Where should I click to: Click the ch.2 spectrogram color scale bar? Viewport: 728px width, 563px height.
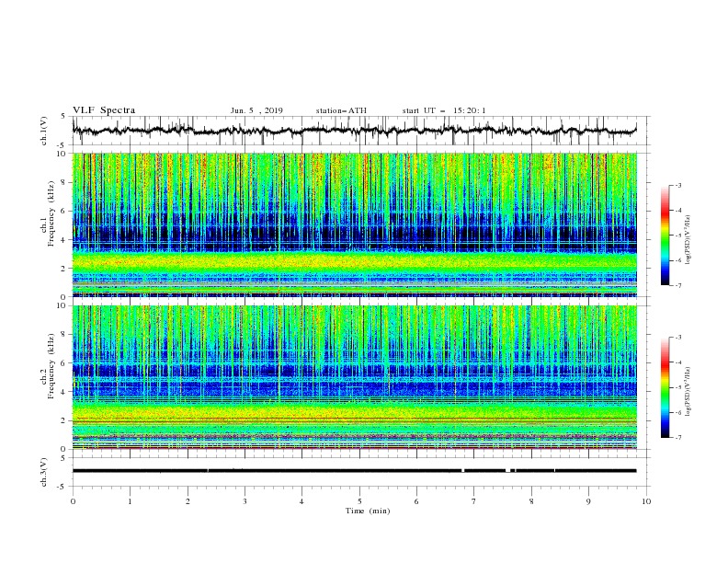tap(665, 387)
